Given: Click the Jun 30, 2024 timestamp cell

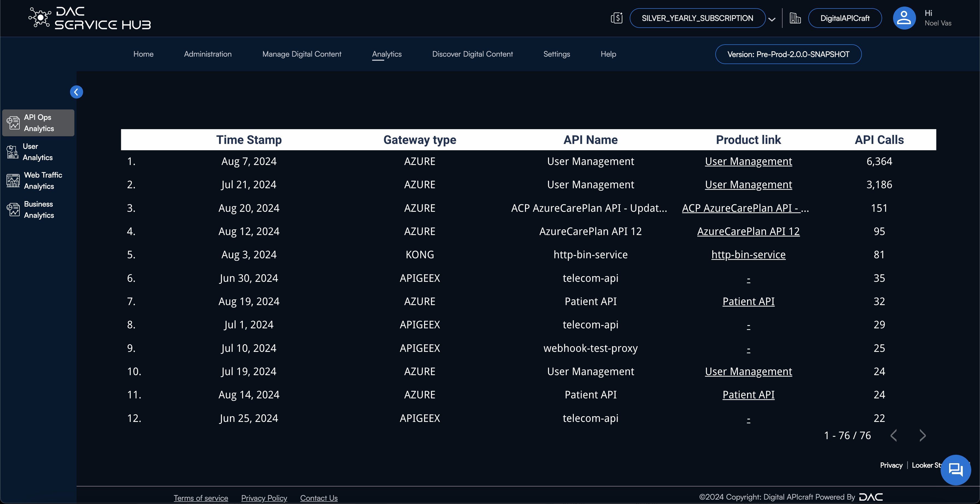Looking at the screenshot, I should point(249,278).
